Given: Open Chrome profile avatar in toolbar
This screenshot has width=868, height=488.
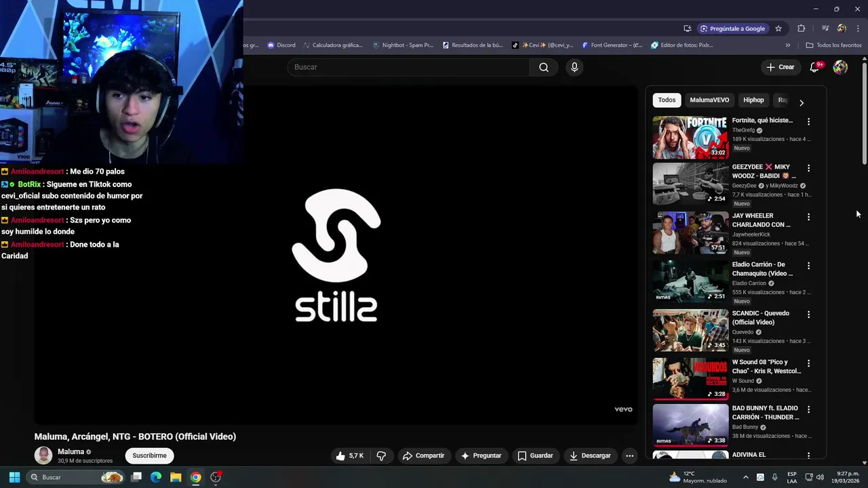Looking at the screenshot, I should (x=842, y=28).
